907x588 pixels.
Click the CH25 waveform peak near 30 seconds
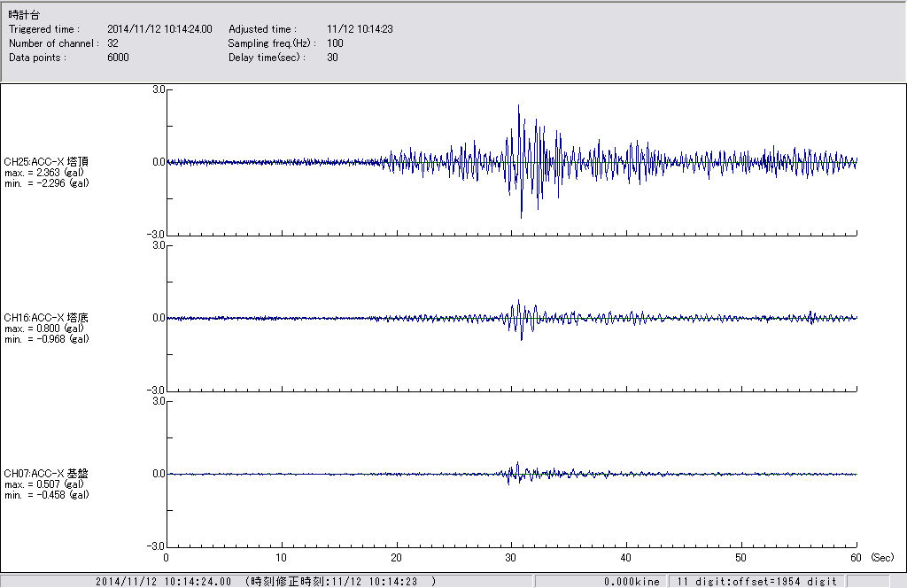coord(519,106)
